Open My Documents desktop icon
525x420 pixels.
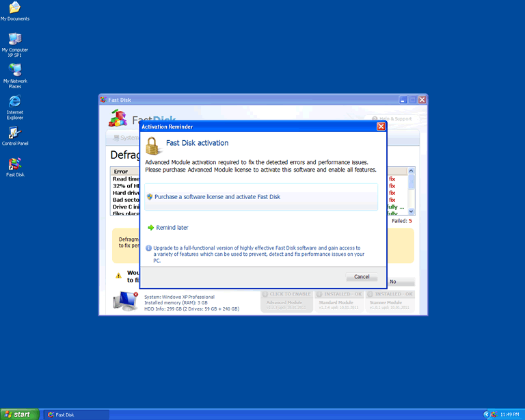tap(14, 8)
